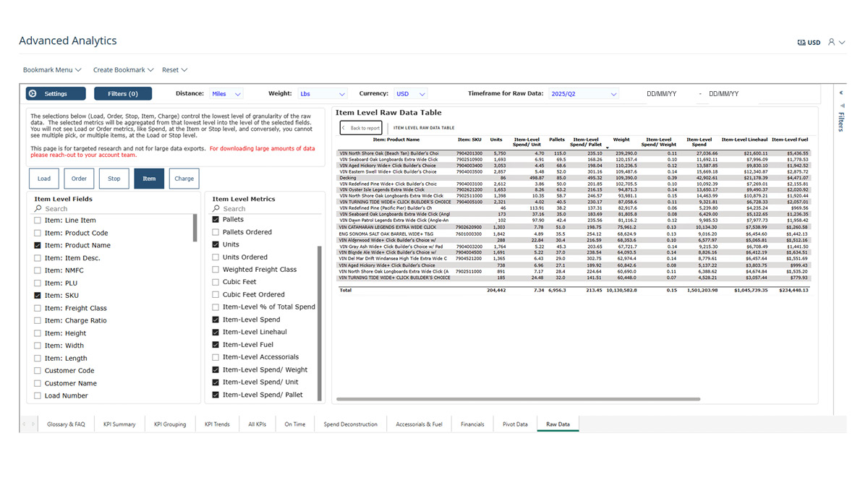The image size is (868, 488).
Task: Collapse the right panel using the chevron
Action: [x=840, y=93]
